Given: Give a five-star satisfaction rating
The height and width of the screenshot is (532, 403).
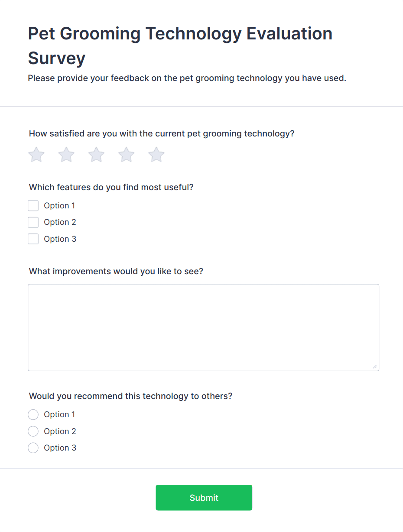Looking at the screenshot, I should pyautogui.click(x=156, y=155).
